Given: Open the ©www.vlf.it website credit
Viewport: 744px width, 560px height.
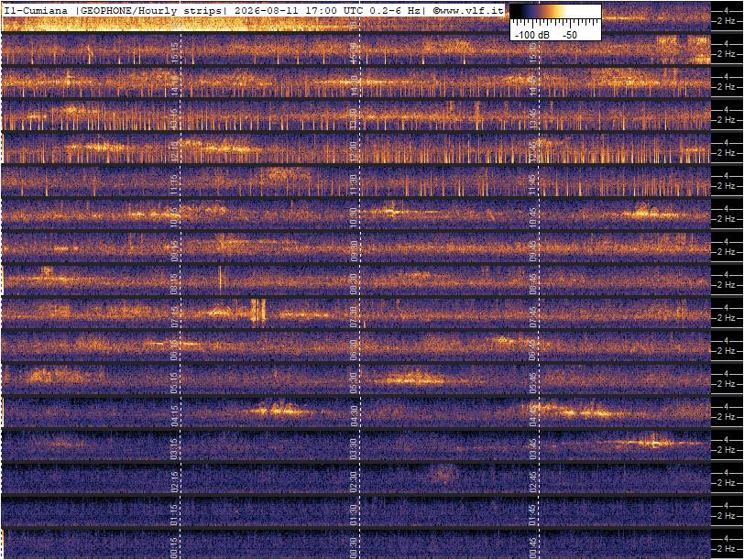Looking at the screenshot, I should tap(468, 10).
